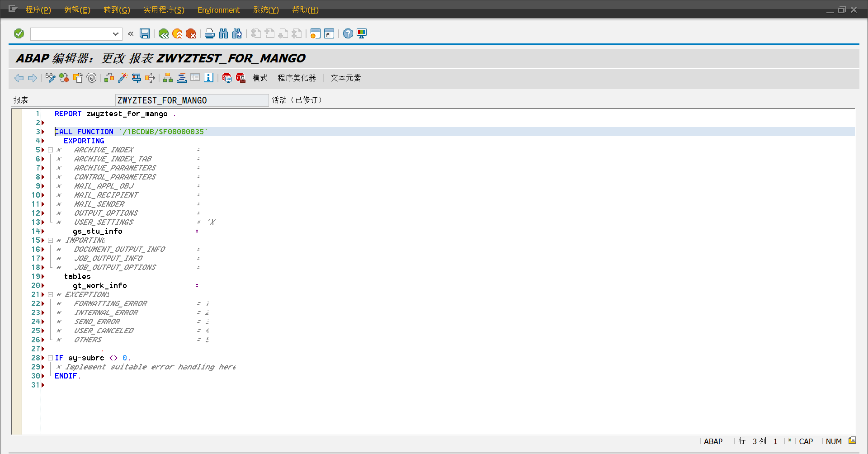This screenshot has height=454, width=868.
Task: Navigate back with the left arrow icon
Action: tap(19, 78)
